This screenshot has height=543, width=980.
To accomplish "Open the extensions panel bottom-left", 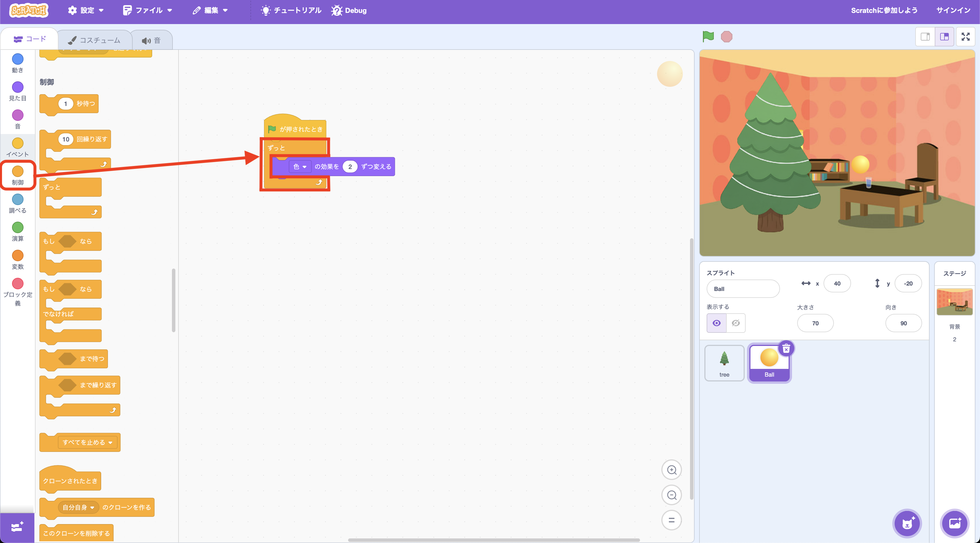I will pyautogui.click(x=17, y=527).
